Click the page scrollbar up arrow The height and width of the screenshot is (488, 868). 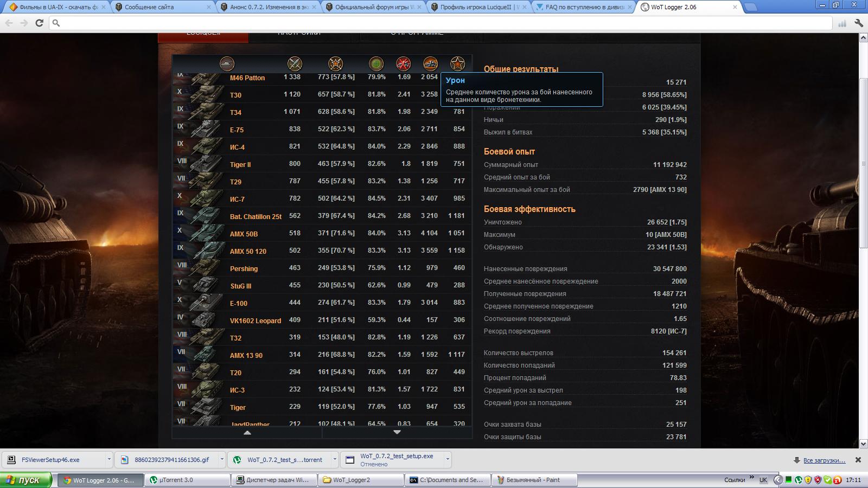pos(863,37)
